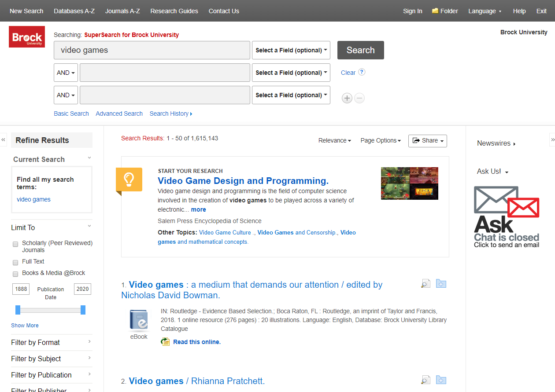Remove a search row with minus icon
The image size is (555, 392).
click(x=359, y=98)
